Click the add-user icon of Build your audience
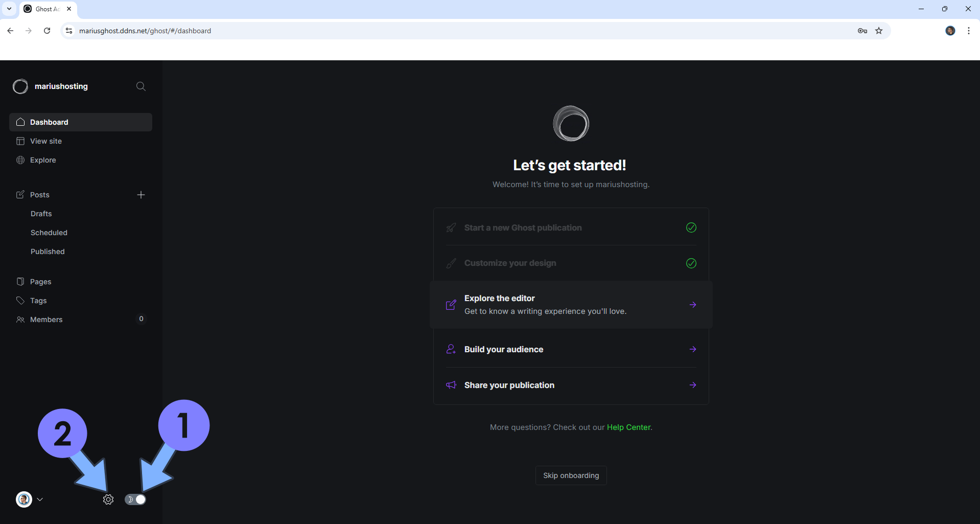The height and width of the screenshot is (524, 980). (451, 349)
